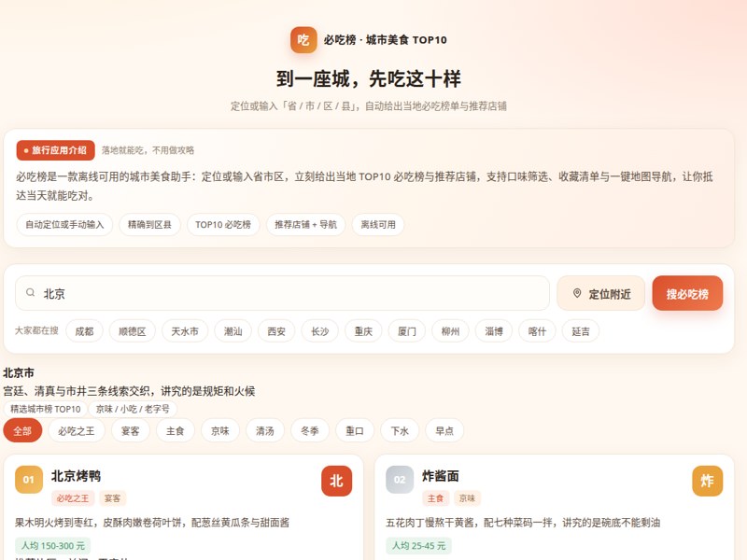Select the 延吉 popular search chip
This screenshot has height=560, width=747.
[x=580, y=331]
